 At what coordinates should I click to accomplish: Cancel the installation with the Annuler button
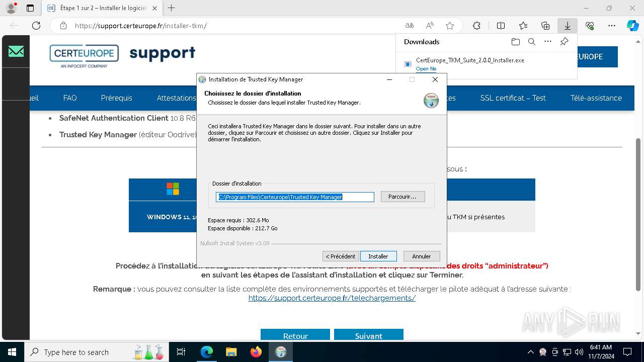click(422, 256)
